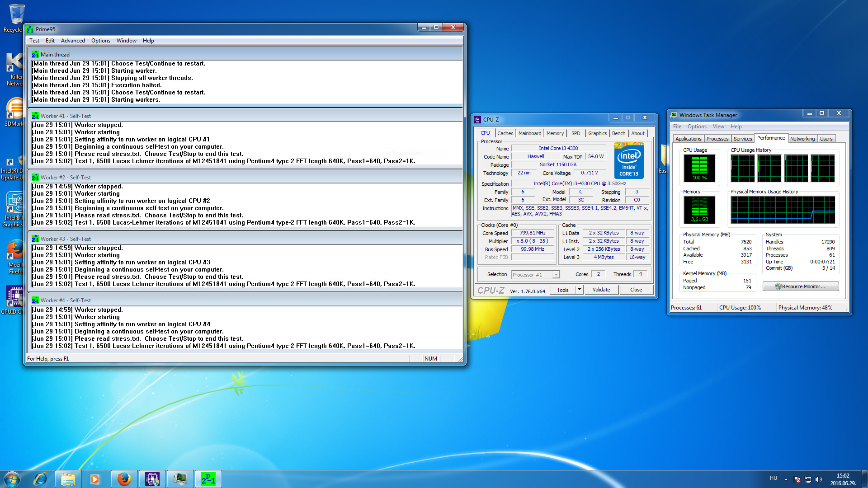Image resolution: width=868 pixels, height=488 pixels.
Task: Open CPUID CPU-Z desktop shortcut
Action: pos(13,300)
